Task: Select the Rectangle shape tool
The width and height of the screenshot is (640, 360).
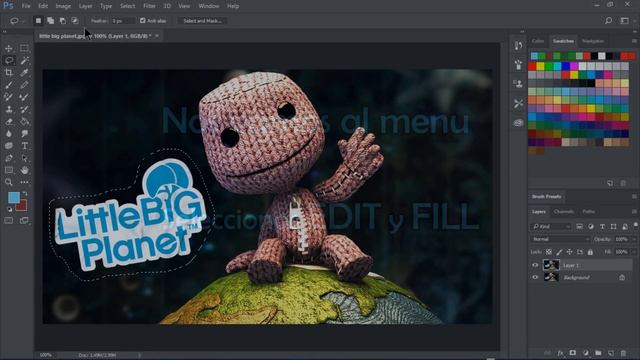Action: click(x=9, y=170)
